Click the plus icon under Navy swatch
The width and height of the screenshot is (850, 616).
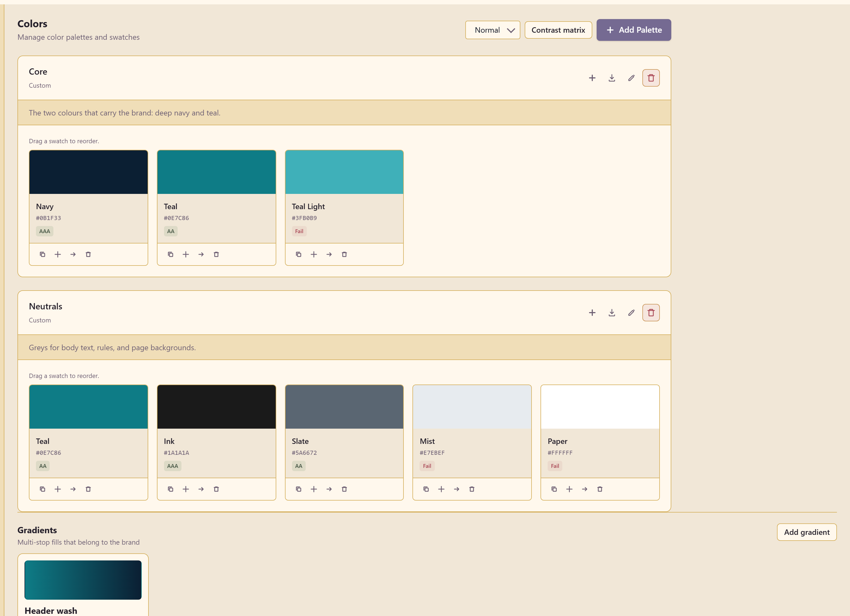click(58, 254)
